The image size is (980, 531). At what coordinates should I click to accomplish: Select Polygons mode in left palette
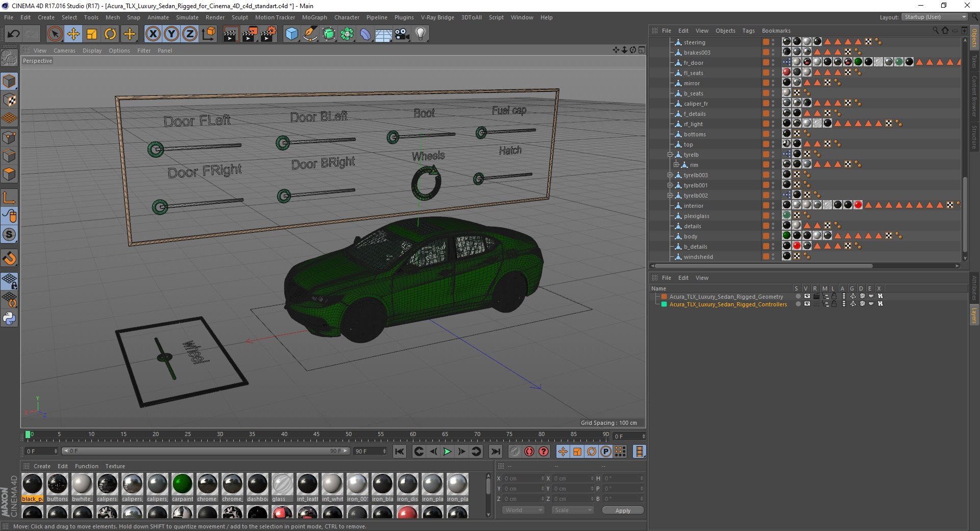(9, 174)
